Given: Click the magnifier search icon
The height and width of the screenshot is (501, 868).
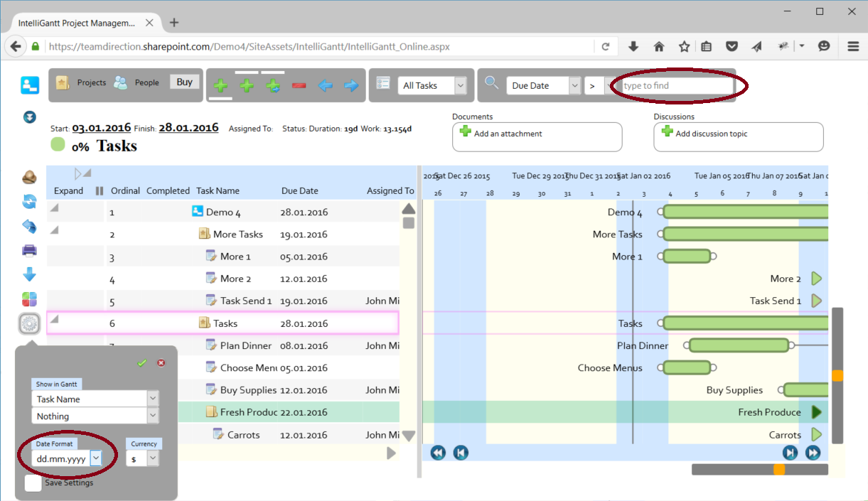Looking at the screenshot, I should pyautogui.click(x=491, y=82).
